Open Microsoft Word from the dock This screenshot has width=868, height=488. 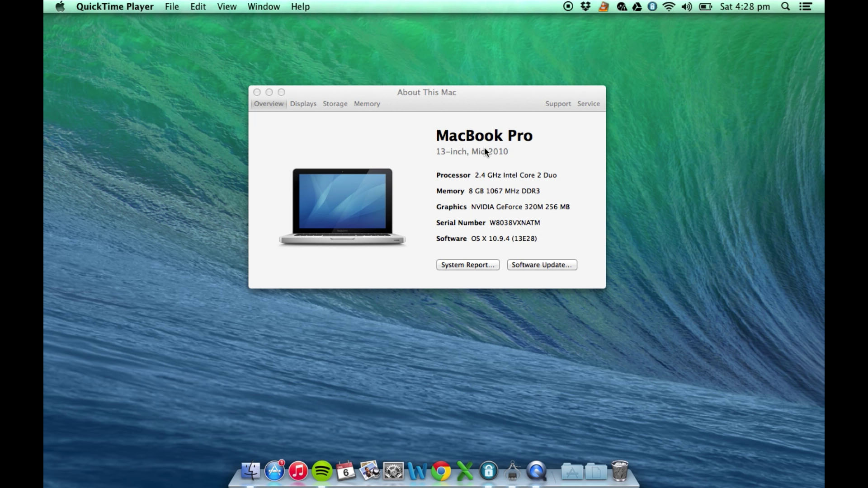(x=417, y=471)
